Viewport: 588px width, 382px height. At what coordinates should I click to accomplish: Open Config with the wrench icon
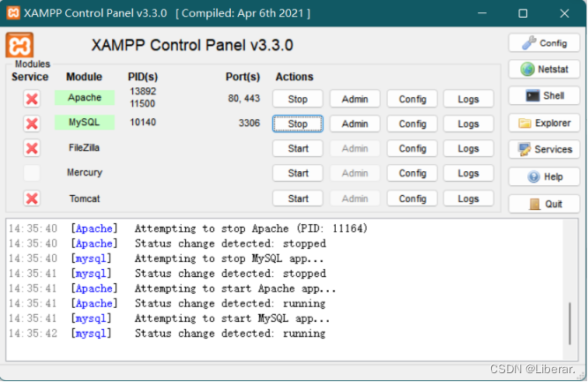pos(544,43)
